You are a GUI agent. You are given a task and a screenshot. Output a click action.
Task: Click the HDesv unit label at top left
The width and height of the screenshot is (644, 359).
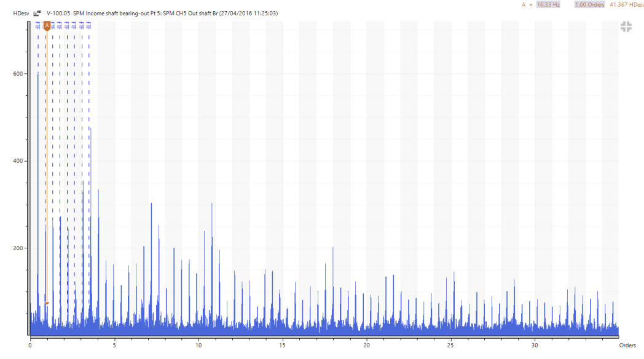point(21,12)
